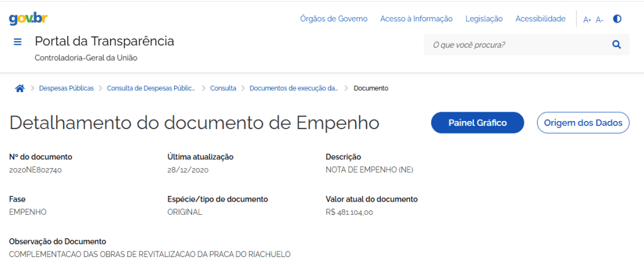Open the Legislação link
The height and width of the screenshot is (264, 644).
[x=483, y=19]
